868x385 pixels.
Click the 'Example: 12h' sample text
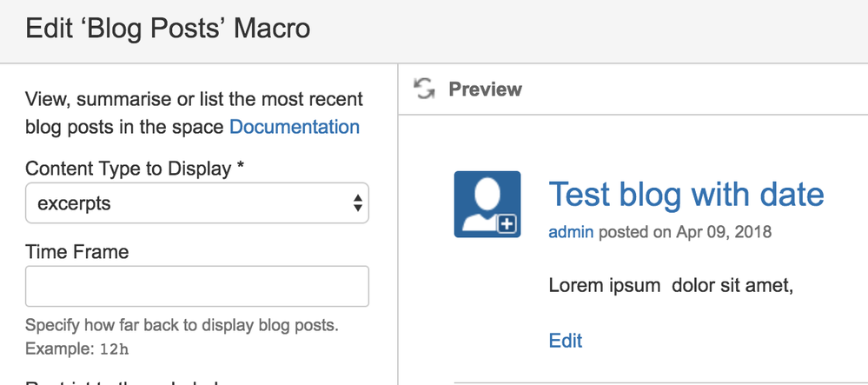(x=77, y=348)
